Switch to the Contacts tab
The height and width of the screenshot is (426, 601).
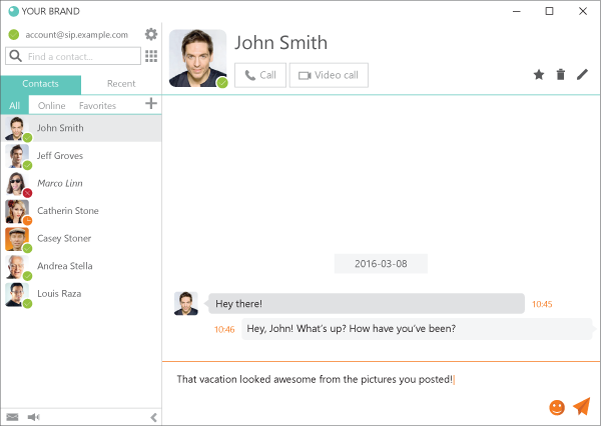pos(40,84)
